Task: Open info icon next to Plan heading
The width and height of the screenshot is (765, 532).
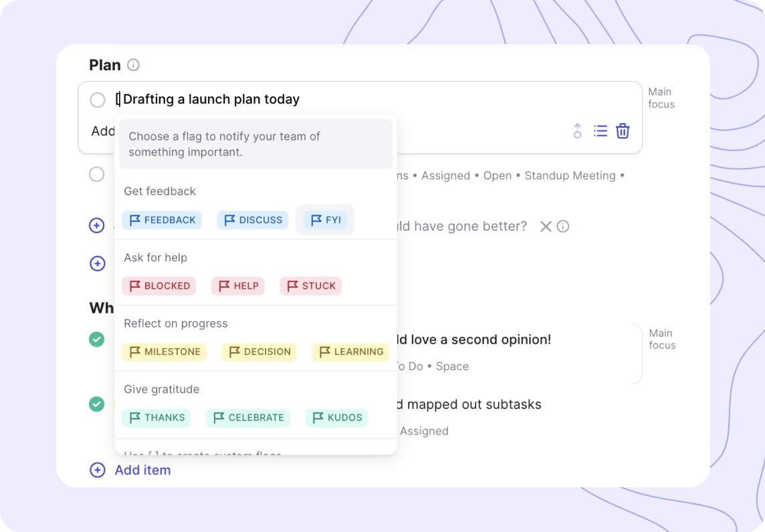Action: pos(133,65)
